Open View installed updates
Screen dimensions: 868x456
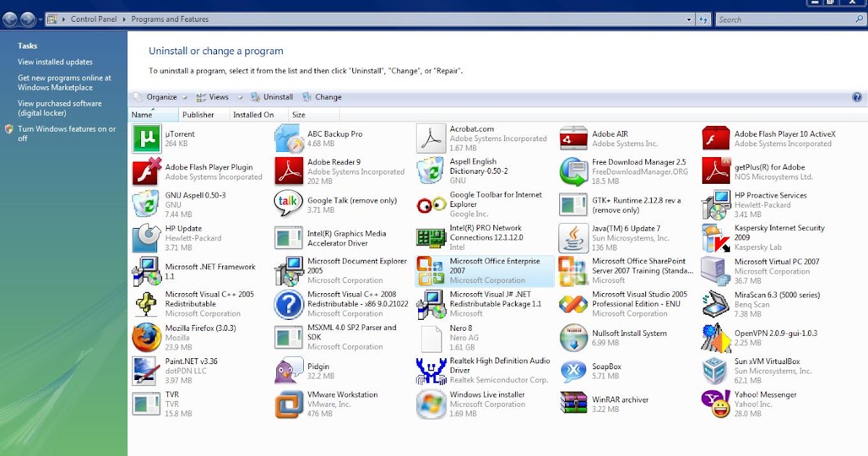point(55,62)
